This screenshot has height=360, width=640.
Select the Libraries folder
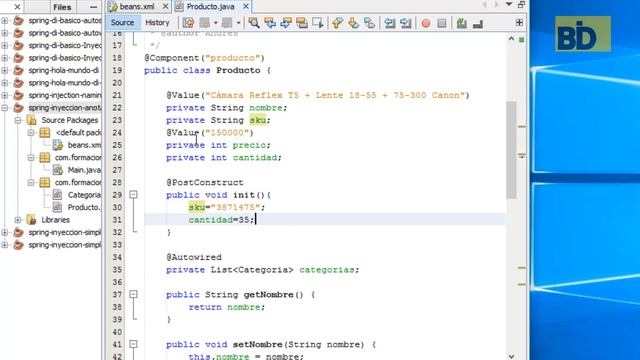[55, 220]
